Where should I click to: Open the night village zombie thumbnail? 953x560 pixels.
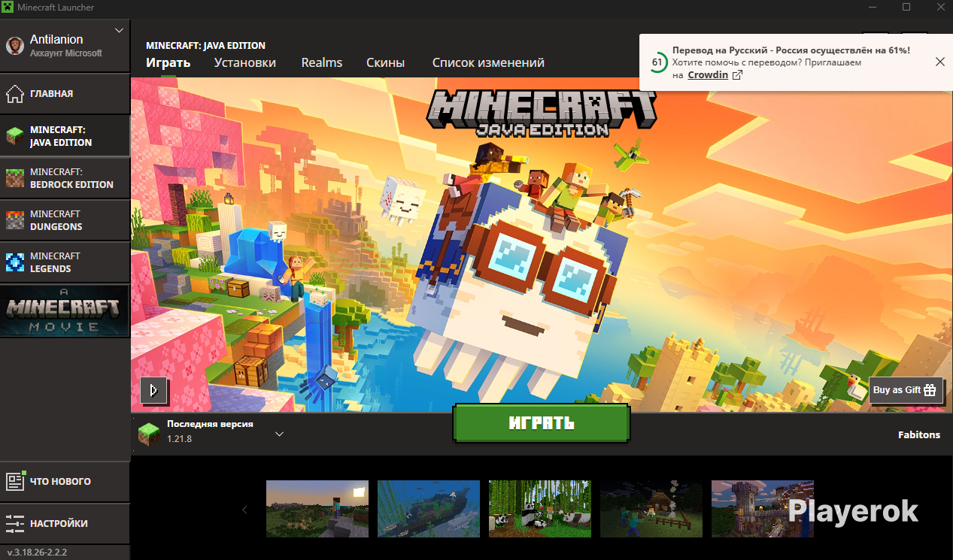click(x=651, y=509)
